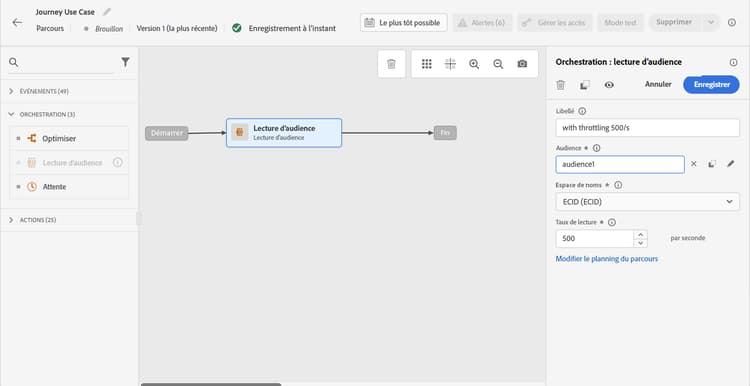The image size is (750, 386).
Task: Delete selected activity via canvas trash icon
Action: (x=391, y=64)
